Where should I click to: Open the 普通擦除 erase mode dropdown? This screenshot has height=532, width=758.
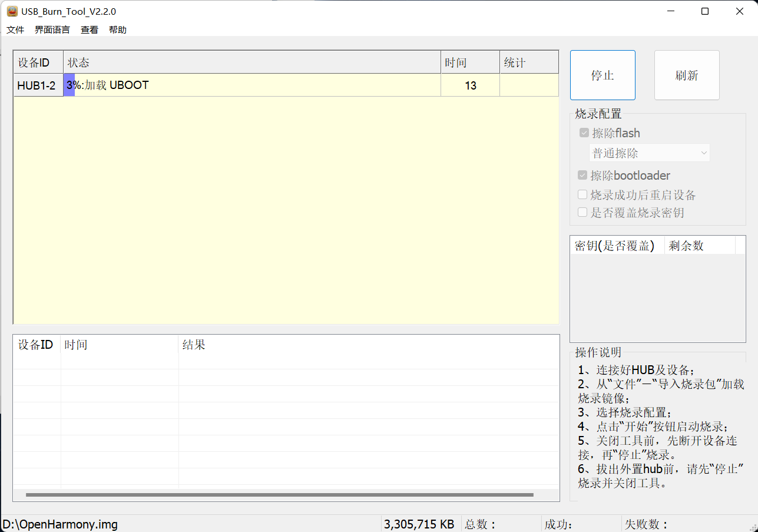pos(650,153)
